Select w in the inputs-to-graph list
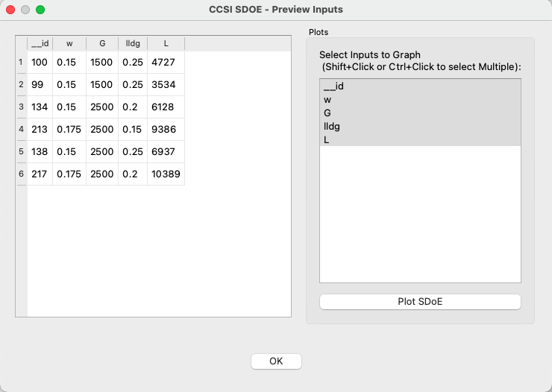Viewport: 552px width, 392px height. (x=420, y=100)
